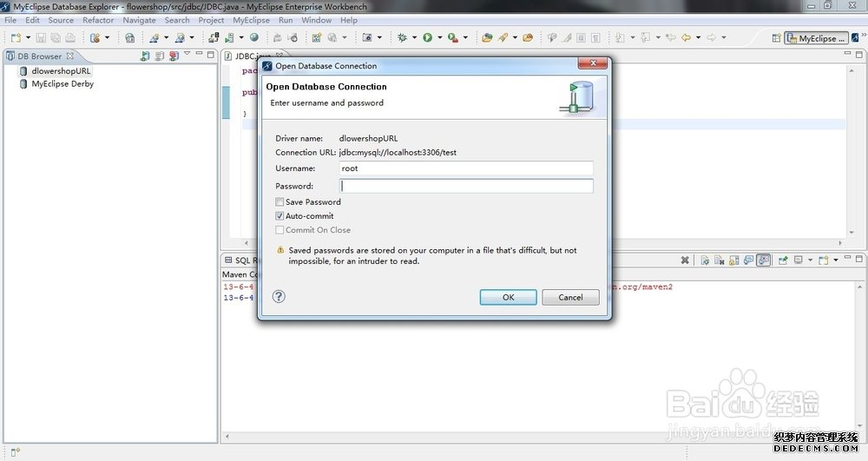This screenshot has width=868, height=461.
Task: Click the Debug bug icon in toolbar
Action: tap(402, 38)
